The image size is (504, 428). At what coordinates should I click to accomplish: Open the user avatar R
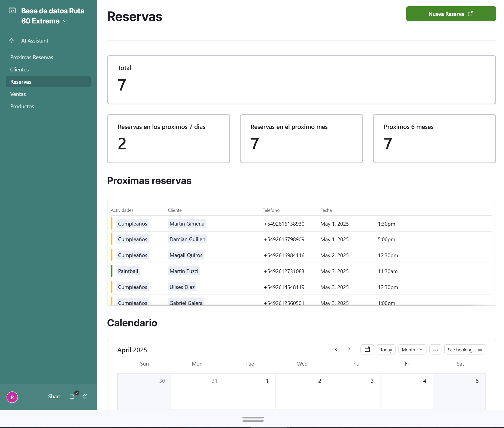[x=12, y=397]
